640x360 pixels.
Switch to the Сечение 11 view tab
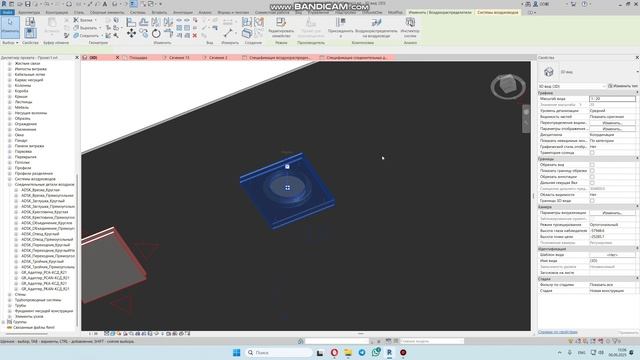tap(179, 58)
